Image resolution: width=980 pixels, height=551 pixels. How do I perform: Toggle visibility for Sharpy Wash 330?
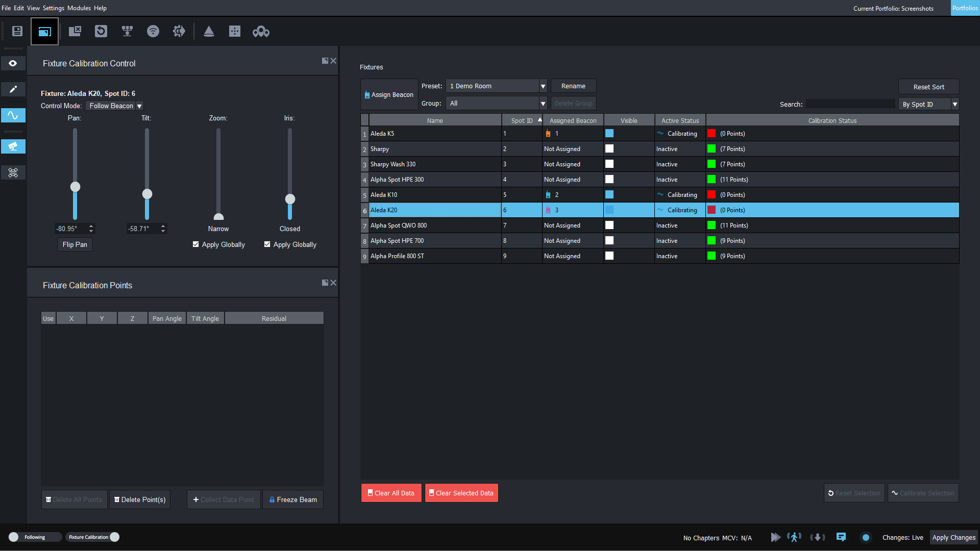pos(609,164)
